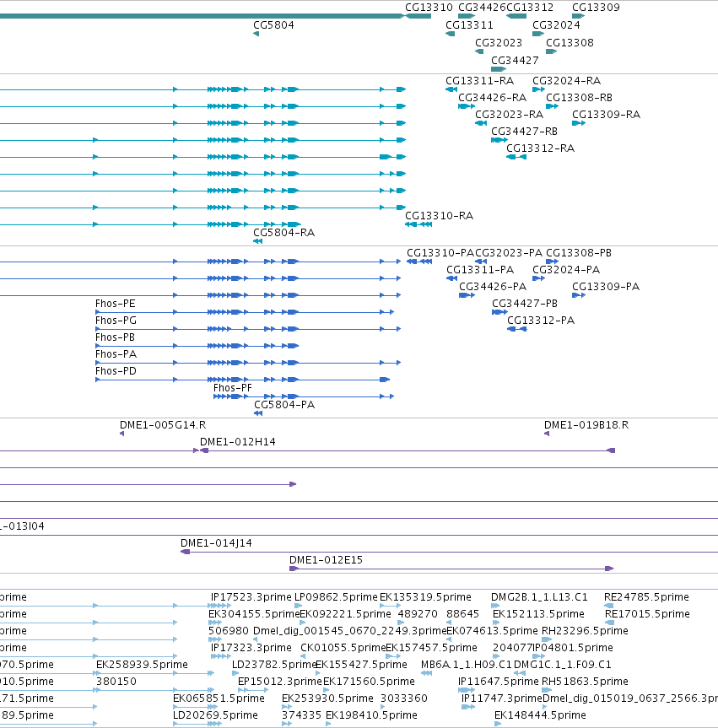
Task: Select clone DME1-019B18.R
Action: (x=586, y=425)
